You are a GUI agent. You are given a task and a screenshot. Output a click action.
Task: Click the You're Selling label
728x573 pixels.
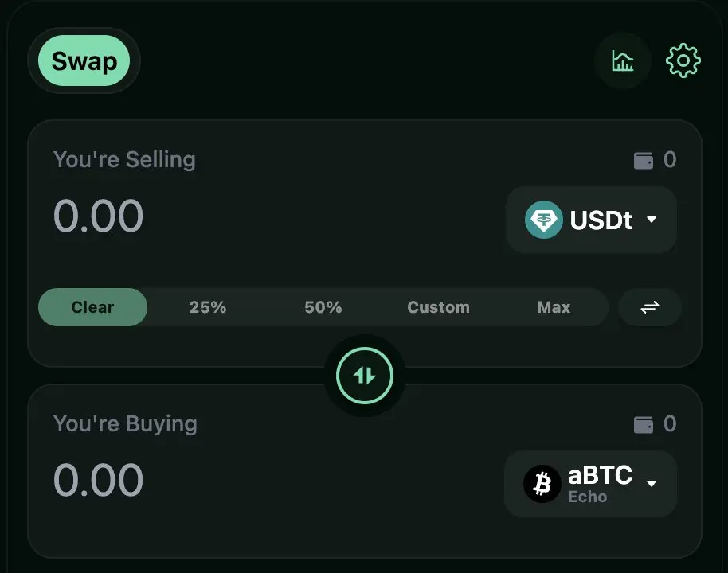124,159
